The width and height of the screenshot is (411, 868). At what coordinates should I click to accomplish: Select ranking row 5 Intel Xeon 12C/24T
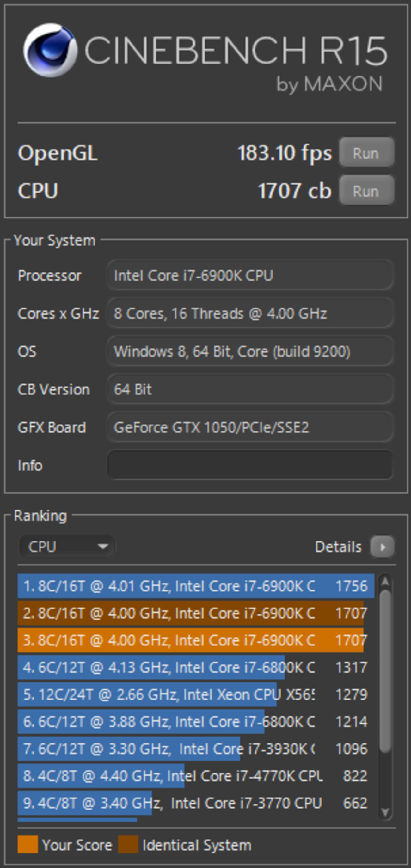(x=196, y=694)
